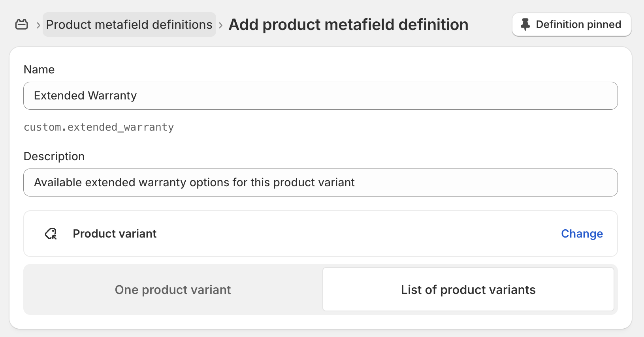
Task: Toggle the Definition pinned button
Action: pyautogui.click(x=571, y=24)
